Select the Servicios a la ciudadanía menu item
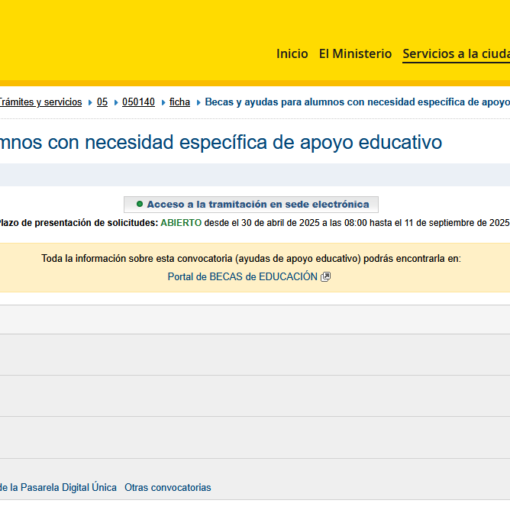This screenshot has height=510, width=510. [x=456, y=54]
